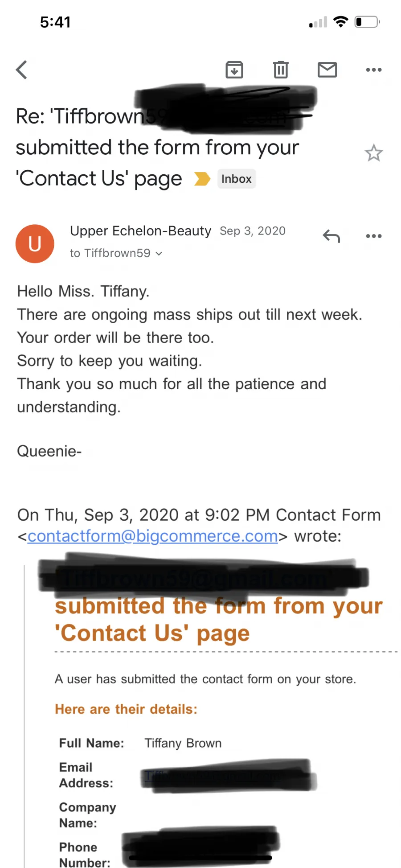Tap the yellow importance marker
Screen dimensions: 401x868
point(202,179)
